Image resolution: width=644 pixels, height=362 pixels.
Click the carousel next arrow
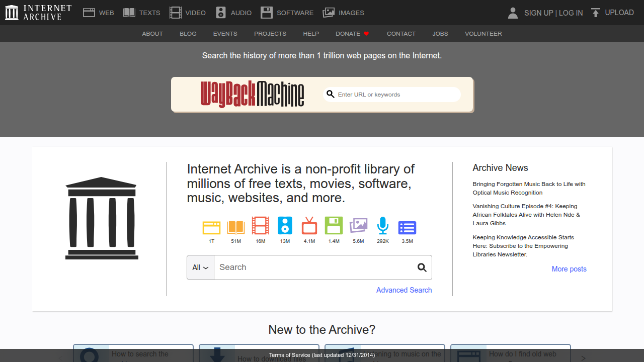click(x=583, y=358)
